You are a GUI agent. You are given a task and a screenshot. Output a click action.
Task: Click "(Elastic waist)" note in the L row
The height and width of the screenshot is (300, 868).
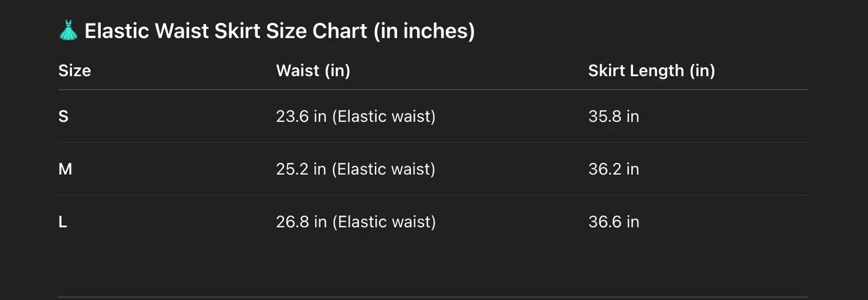384,222
